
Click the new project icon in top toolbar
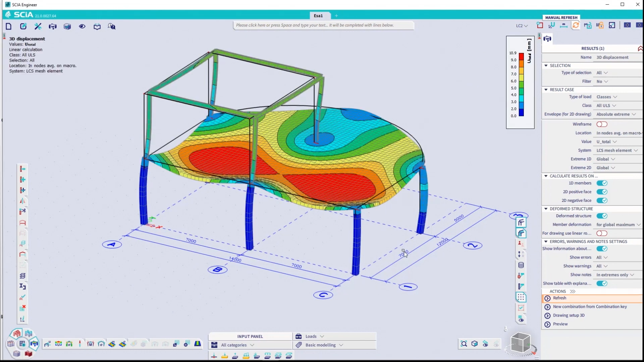coord(9,26)
